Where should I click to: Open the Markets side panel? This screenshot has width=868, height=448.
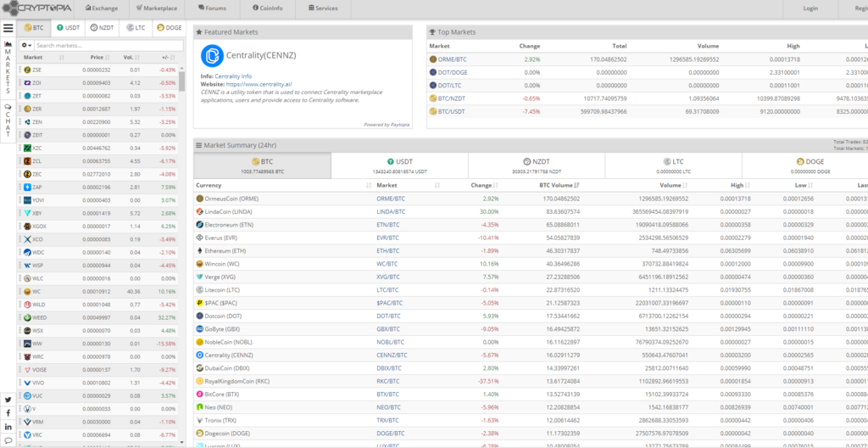pyautogui.click(x=8, y=68)
